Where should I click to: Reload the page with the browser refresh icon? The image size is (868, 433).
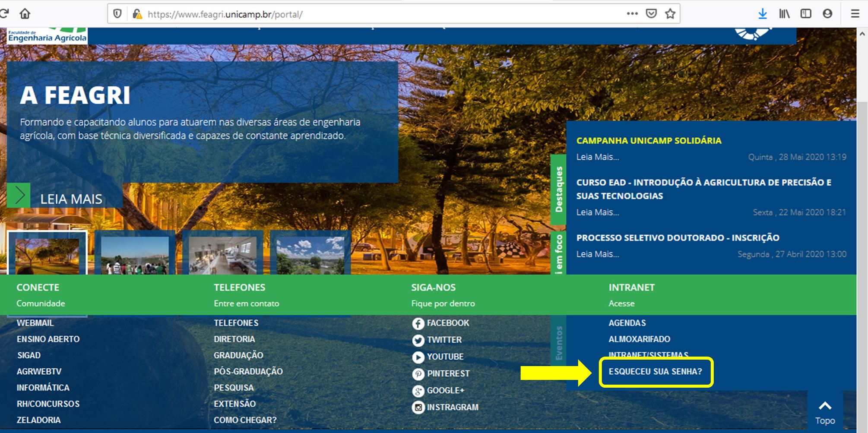[4, 13]
